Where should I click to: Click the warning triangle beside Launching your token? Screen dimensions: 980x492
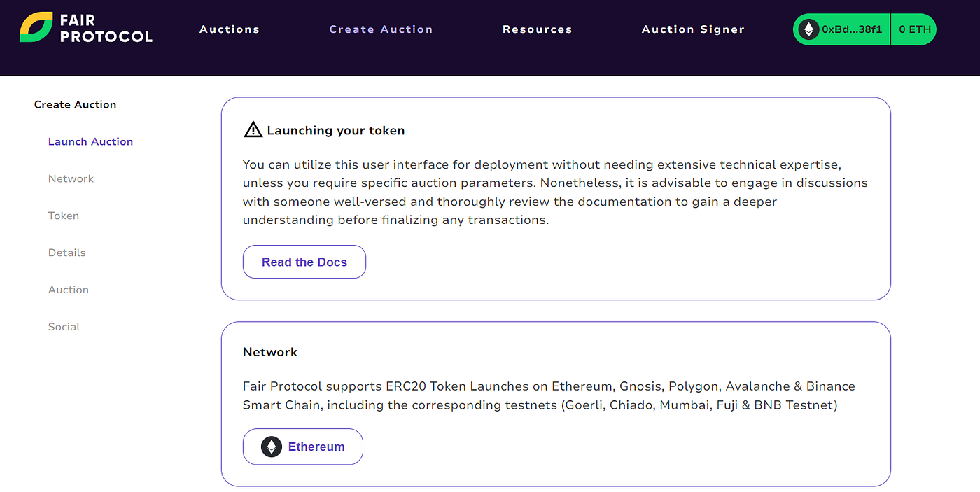click(x=252, y=129)
